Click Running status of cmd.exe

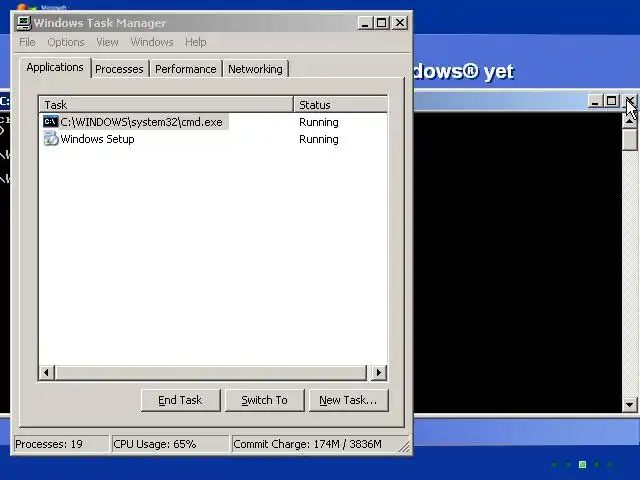click(x=319, y=122)
